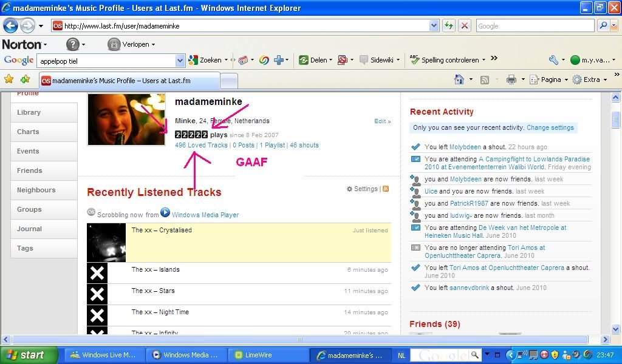
Task: Open Tags in the profile sidebar
Action: pyautogui.click(x=44, y=248)
